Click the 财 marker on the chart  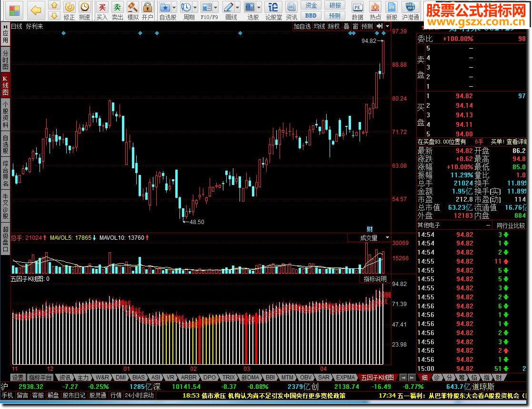[370, 229]
